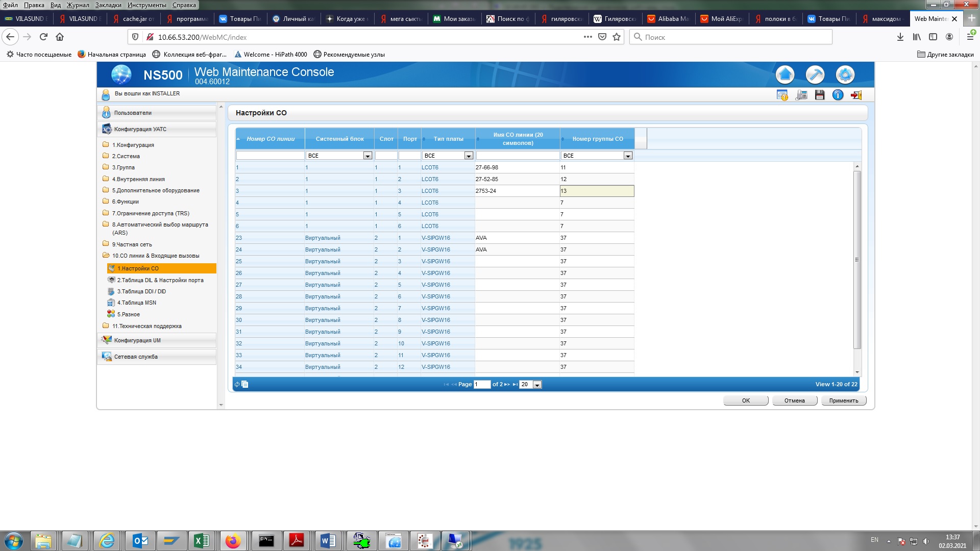Launch Excel from the Windows taskbar
Viewport: 980px width, 551px height.
[202, 541]
